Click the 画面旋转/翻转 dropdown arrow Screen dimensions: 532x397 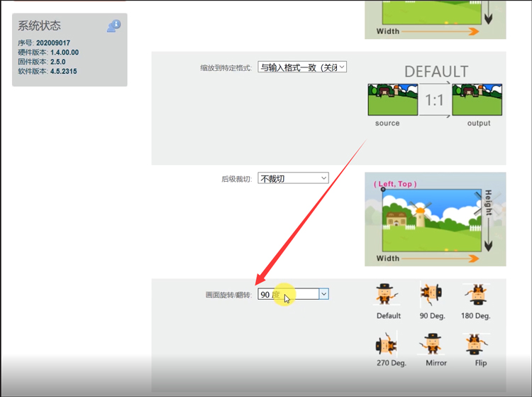323,293
